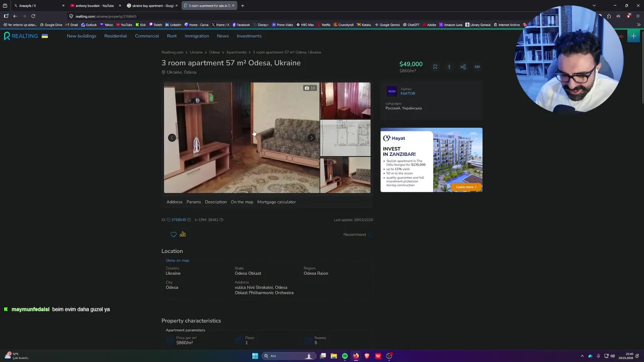Open the compare bar-chart icon
This screenshot has height=362, width=644.
pos(183,234)
